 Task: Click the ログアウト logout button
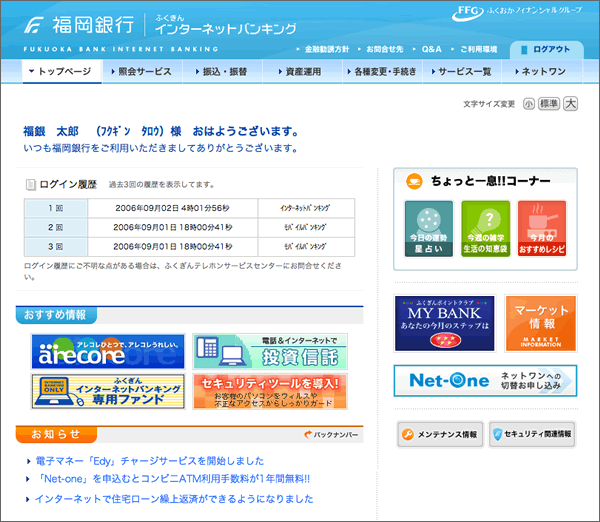coord(546,49)
